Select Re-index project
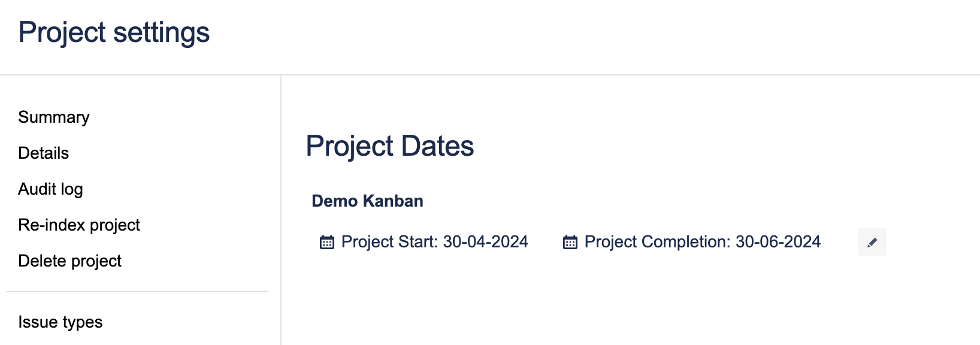The image size is (980, 345). coord(79,225)
